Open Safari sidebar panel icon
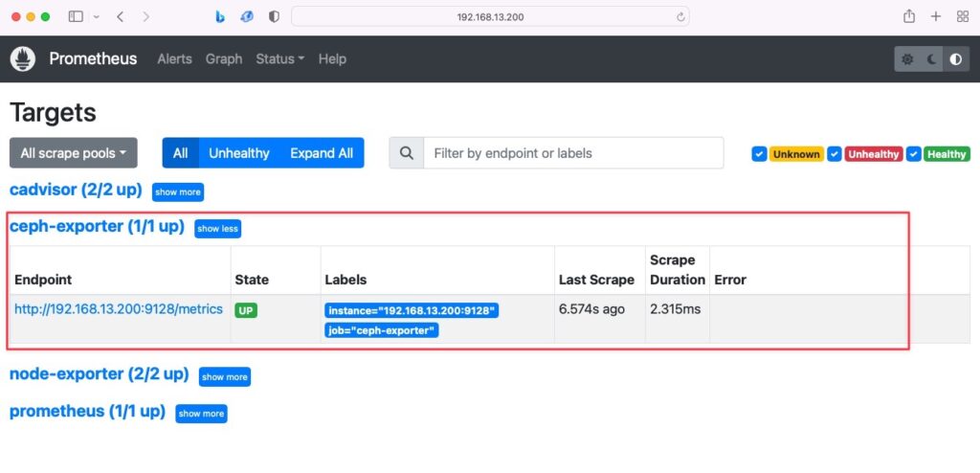The image size is (980, 473). click(x=76, y=17)
